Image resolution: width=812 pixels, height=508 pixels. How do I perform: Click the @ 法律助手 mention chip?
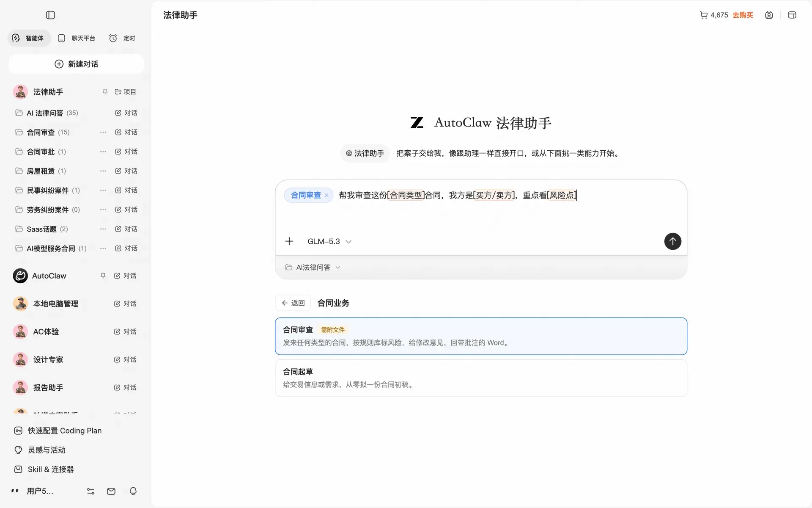(365, 153)
